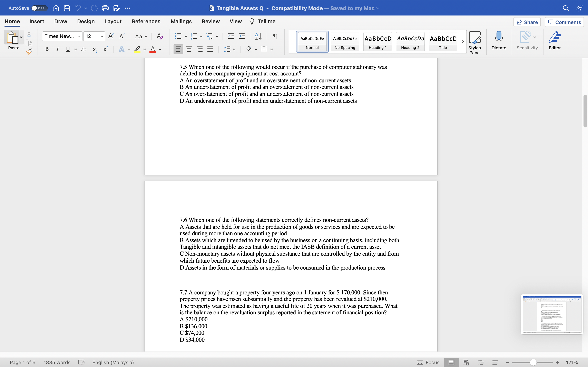The image size is (588, 367).
Task: Open the Styles Pane
Action: coord(474,43)
